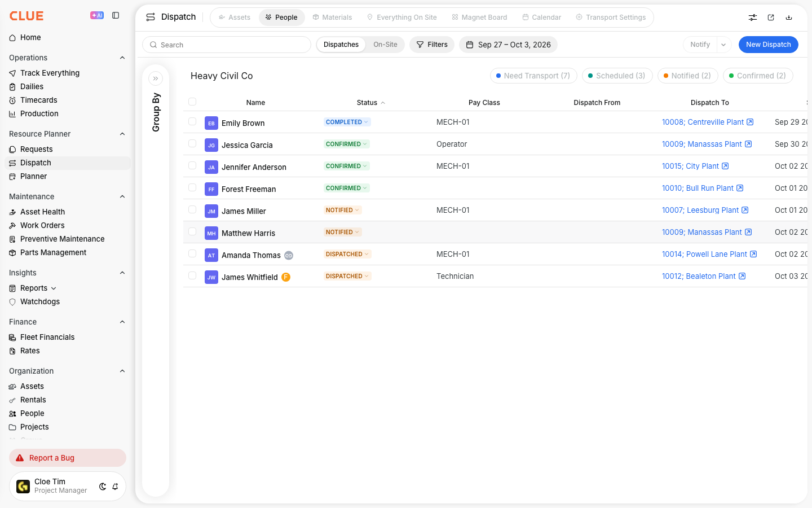Check the James Whitfield row checkbox
812x508 pixels.
[x=192, y=275]
